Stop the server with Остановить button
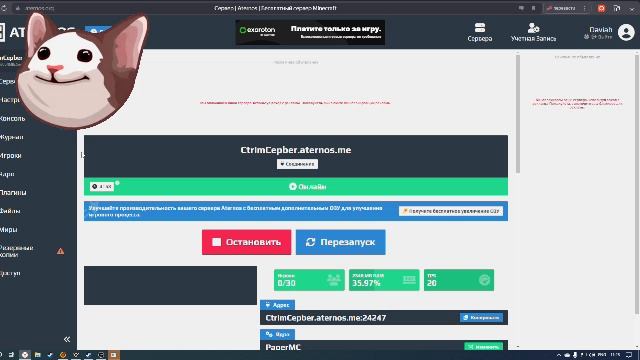Image resolution: width=640 pixels, height=360 pixels. tap(247, 242)
